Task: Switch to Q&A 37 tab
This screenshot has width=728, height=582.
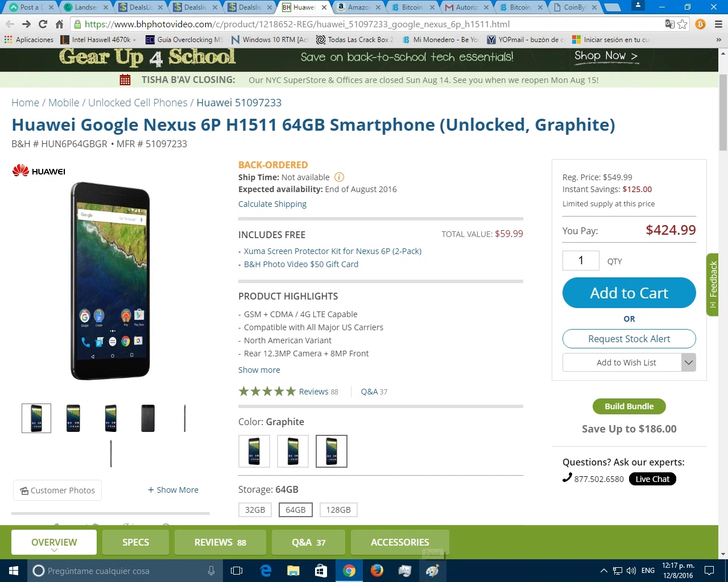Action: (308, 542)
